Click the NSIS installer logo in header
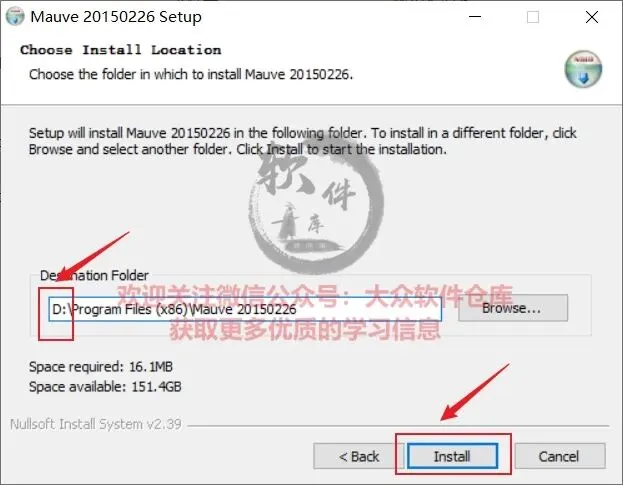This screenshot has width=623, height=485. pos(583,69)
